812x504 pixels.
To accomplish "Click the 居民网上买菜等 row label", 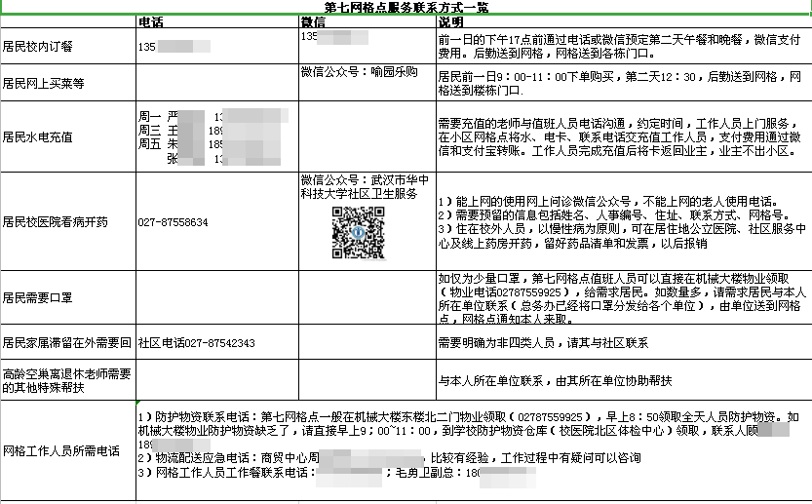I will coord(44,83).
